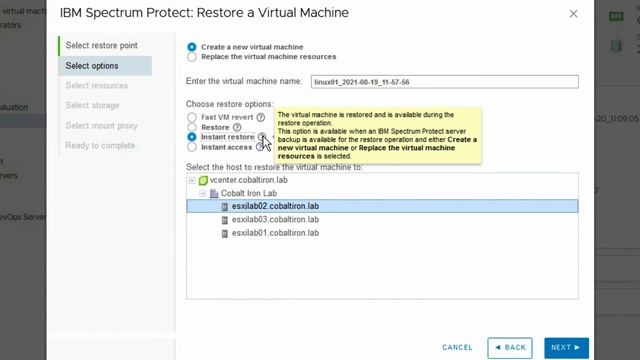Click the Cobalt Iron Lab datacenter icon
This screenshot has height=360, width=640.
(x=214, y=193)
